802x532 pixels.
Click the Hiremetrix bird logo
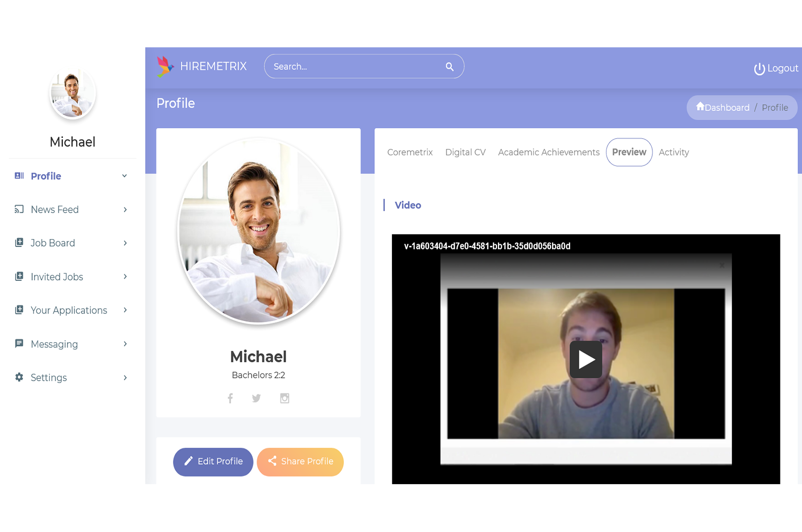tap(165, 66)
